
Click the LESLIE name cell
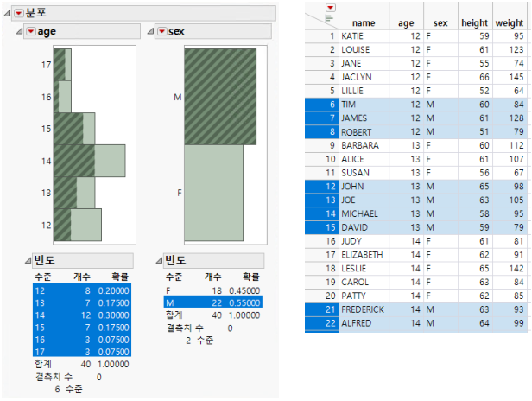click(x=364, y=268)
